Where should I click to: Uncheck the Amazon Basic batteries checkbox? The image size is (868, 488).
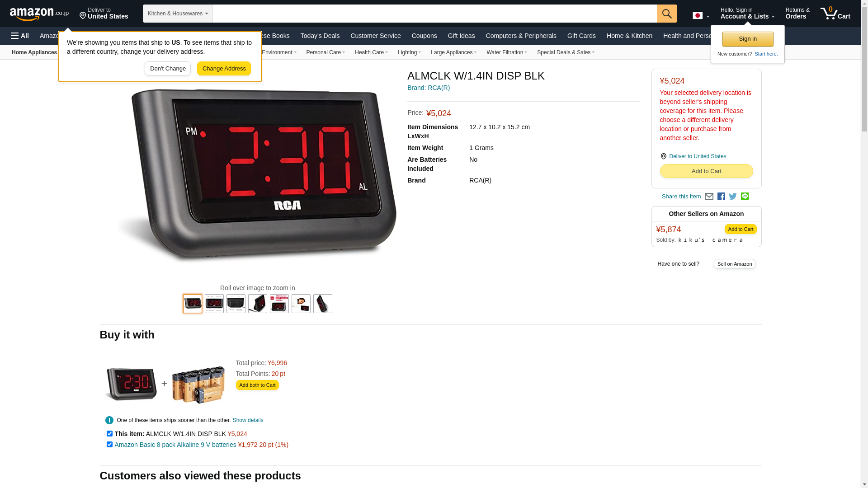(x=109, y=445)
